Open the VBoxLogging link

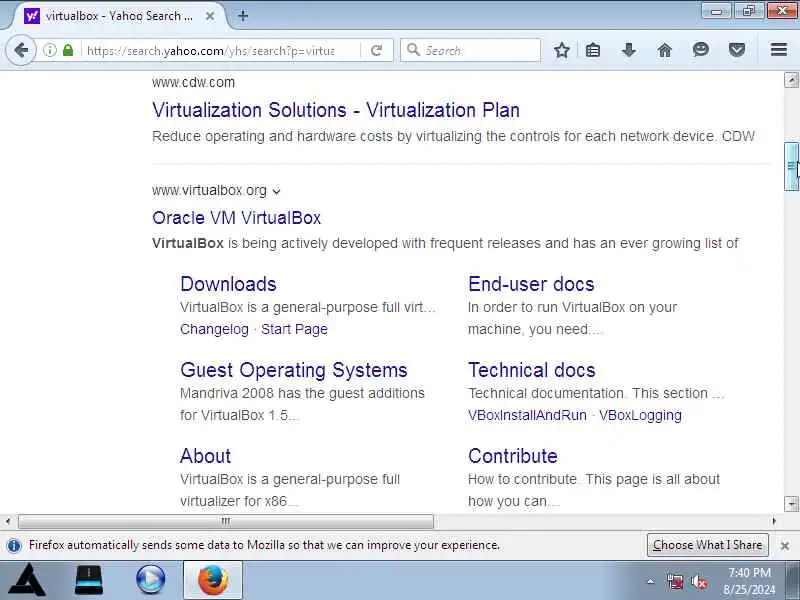point(640,415)
